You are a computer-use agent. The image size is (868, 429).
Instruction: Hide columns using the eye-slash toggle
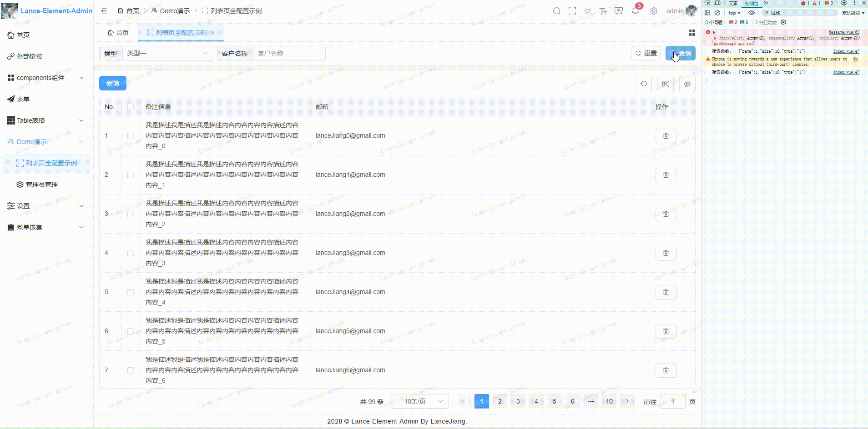(687, 84)
